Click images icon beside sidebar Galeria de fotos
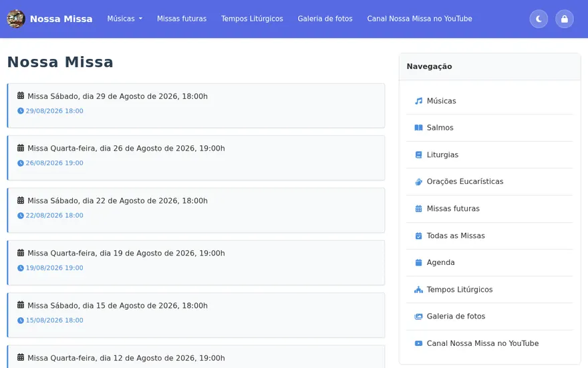Screen dimensions: 588x368 (x=418, y=316)
